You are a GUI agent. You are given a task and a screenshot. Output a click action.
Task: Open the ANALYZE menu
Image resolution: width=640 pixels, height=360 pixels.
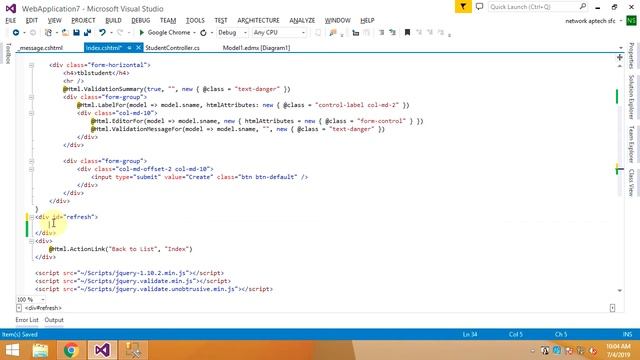(x=302, y=20)
